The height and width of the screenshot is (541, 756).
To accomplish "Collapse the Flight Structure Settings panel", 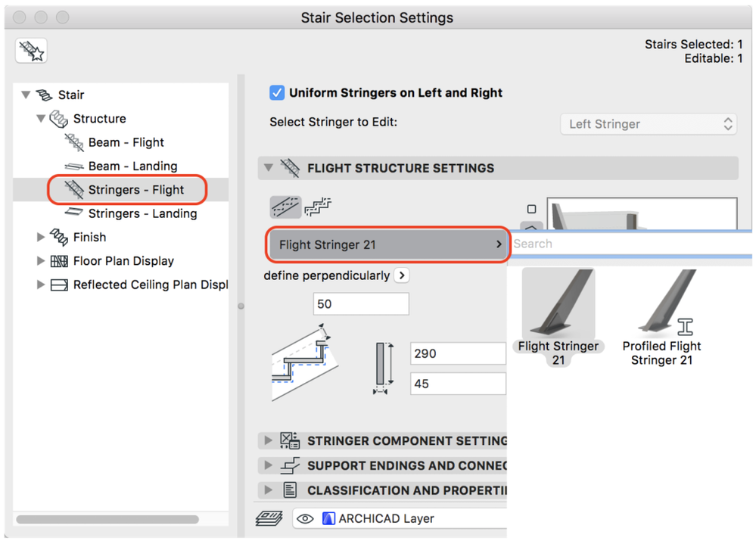I will pos(267,168).
